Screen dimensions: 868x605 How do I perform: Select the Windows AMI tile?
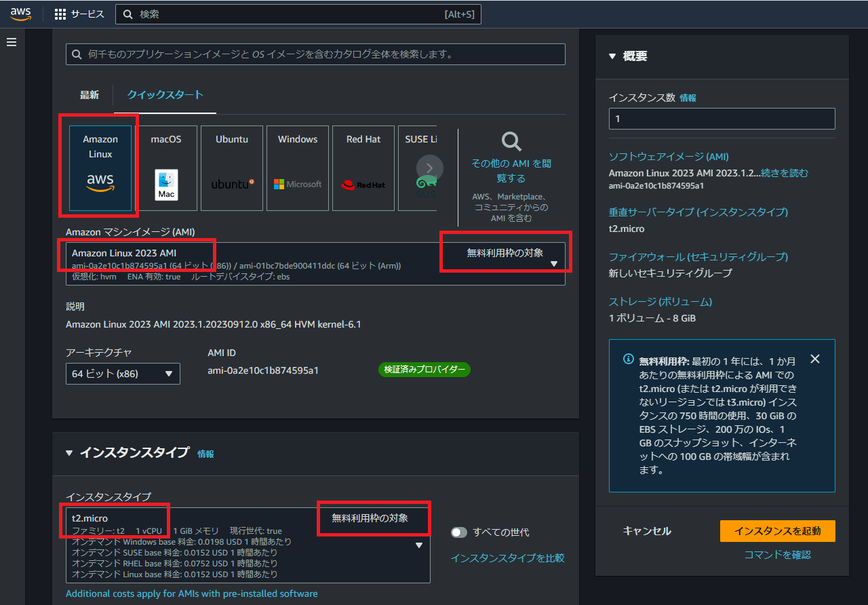click(x=298, y=168)
